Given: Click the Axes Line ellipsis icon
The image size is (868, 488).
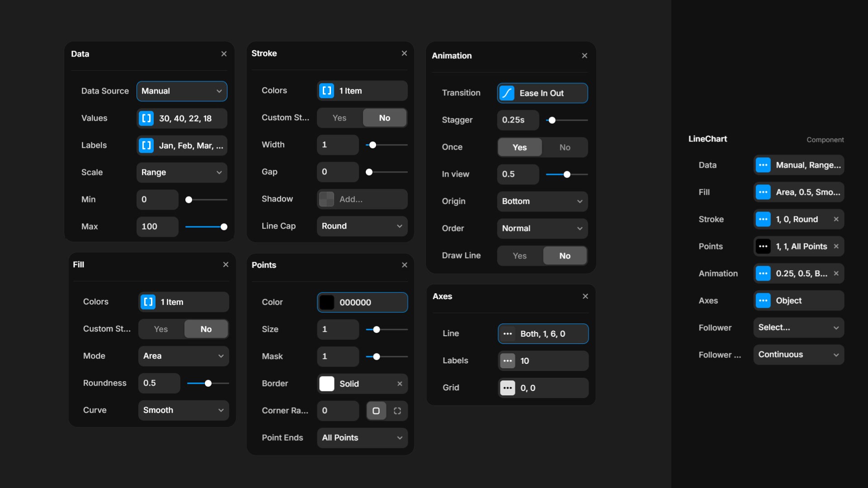Looking at the screenshot, I should pyautogui.click(x=508, y=334).
